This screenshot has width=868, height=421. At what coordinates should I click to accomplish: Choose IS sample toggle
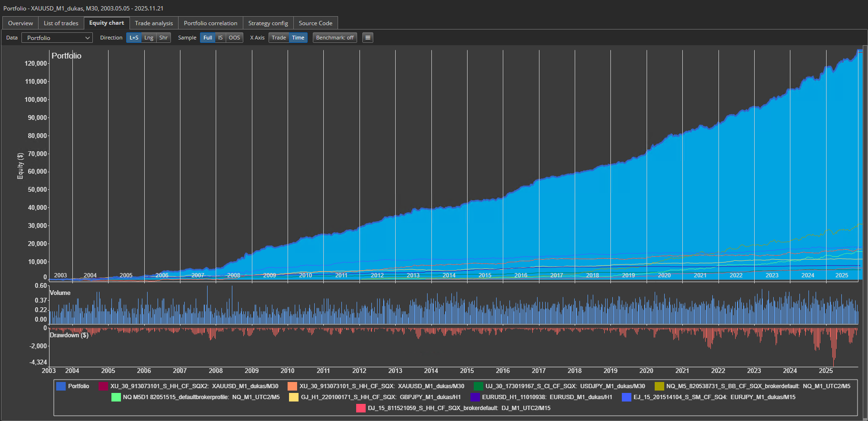coord(220,38)
